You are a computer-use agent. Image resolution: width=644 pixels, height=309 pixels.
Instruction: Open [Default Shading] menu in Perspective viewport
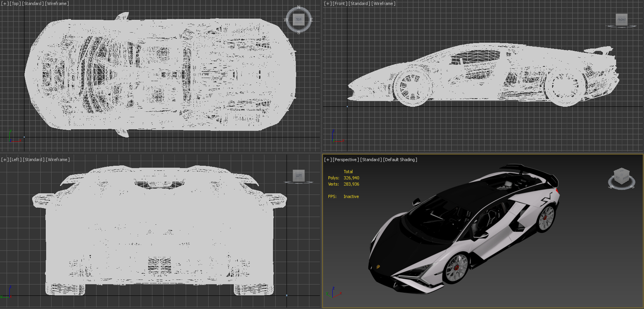(400, 160)
